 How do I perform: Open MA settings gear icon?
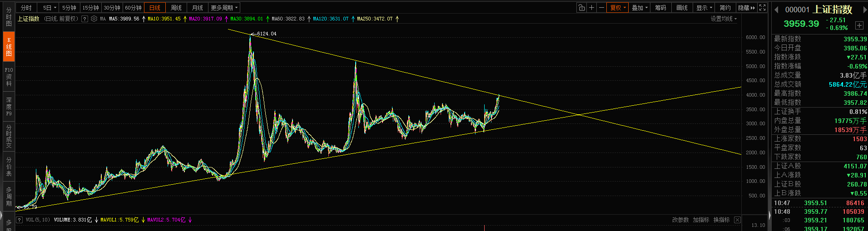pyautogui.click(x=94, y=19)
